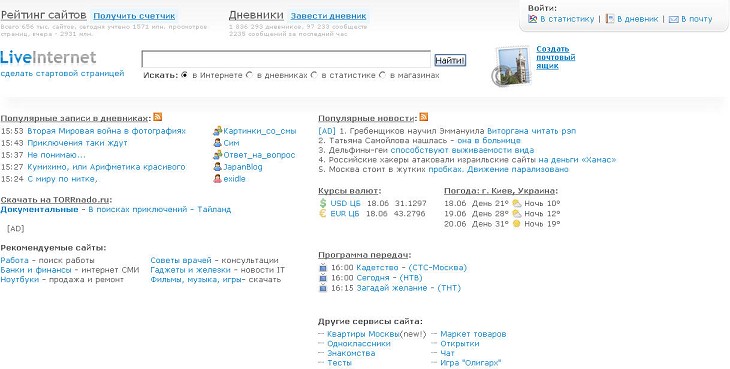Image resolution: width=730 pixels, height=369 pixels.
Task: Click Получить счетчик link
Action: click(x=135, y=16)
